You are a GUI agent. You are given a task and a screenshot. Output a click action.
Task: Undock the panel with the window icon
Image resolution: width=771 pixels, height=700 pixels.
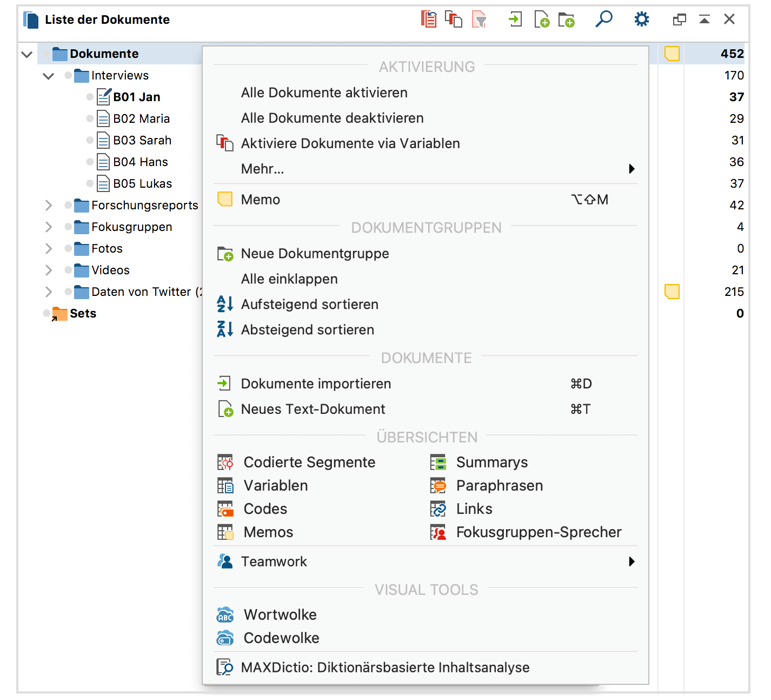(x=679, y=19)
